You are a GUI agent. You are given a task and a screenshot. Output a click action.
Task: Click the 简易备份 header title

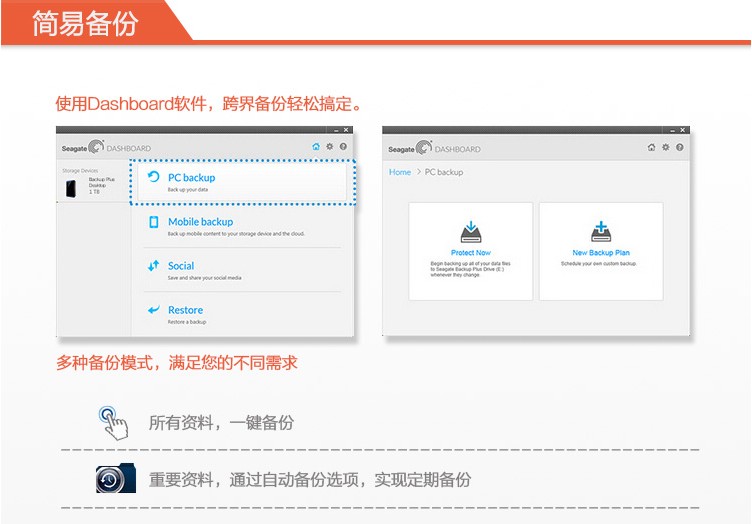coord(85,23)
